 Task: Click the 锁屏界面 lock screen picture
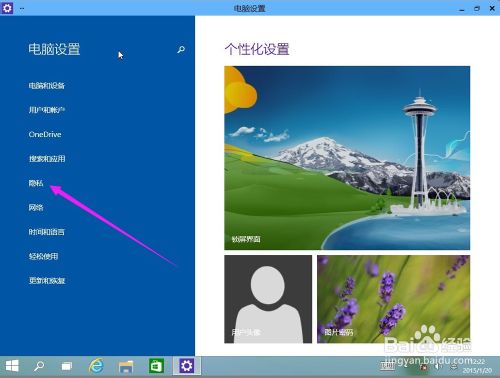pyautogui.click(x=347, y=158)
